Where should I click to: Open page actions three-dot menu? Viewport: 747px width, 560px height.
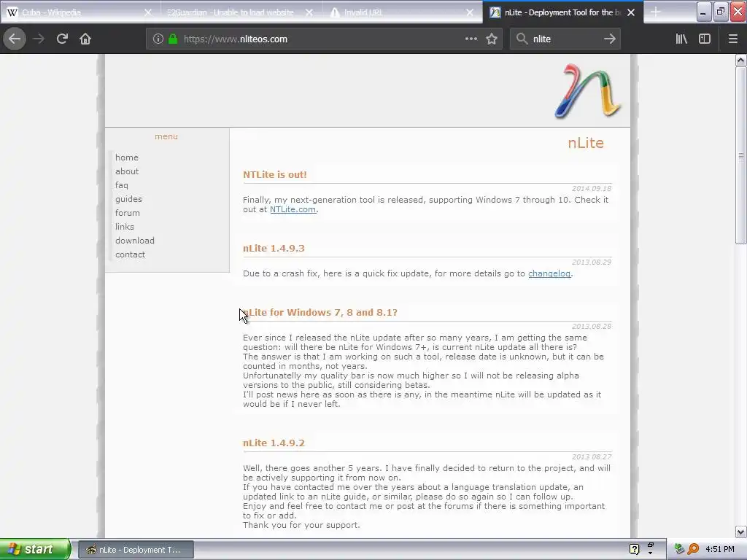click(x=471, y=39)
